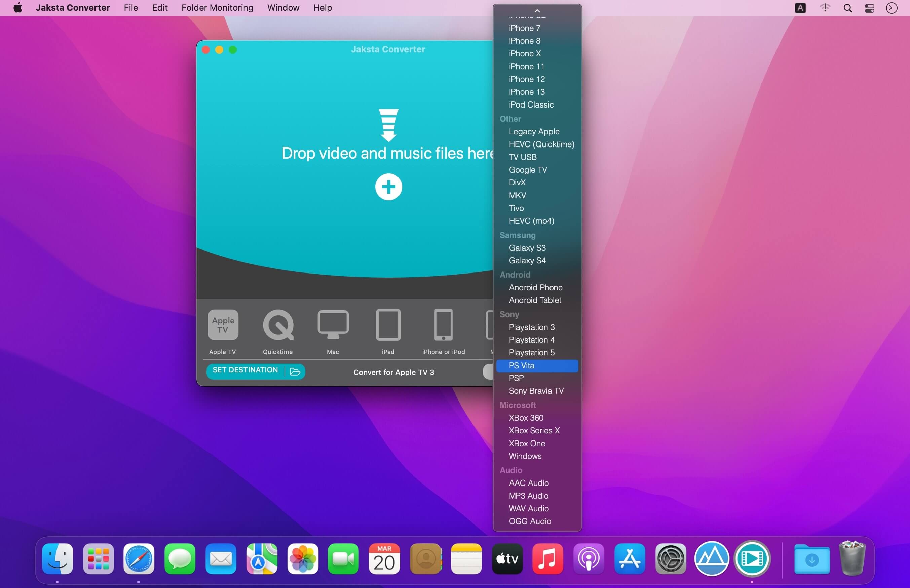Launch Jaksta Converter from the dock
Viewport: 910px width, 588px height.
[x=752, y=558]
